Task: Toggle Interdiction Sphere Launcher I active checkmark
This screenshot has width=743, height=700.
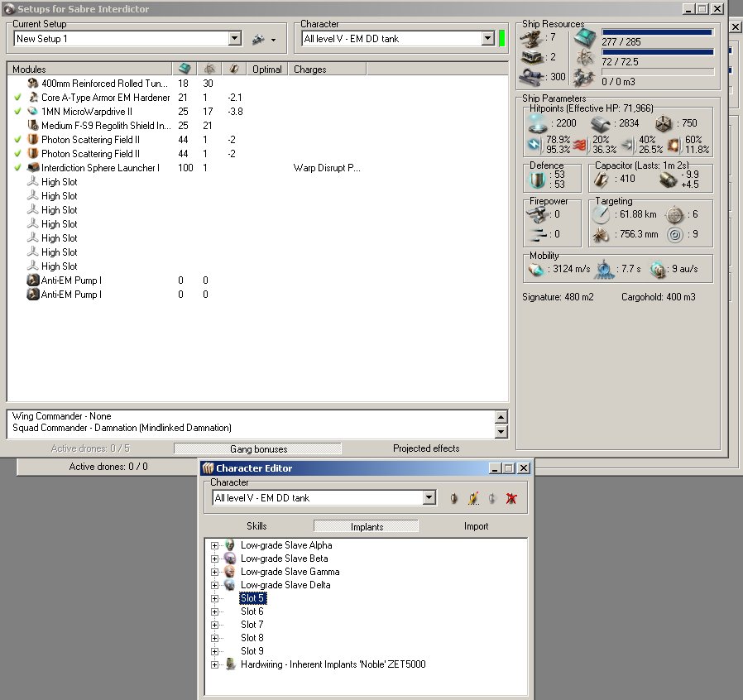Action: (17, 167)
